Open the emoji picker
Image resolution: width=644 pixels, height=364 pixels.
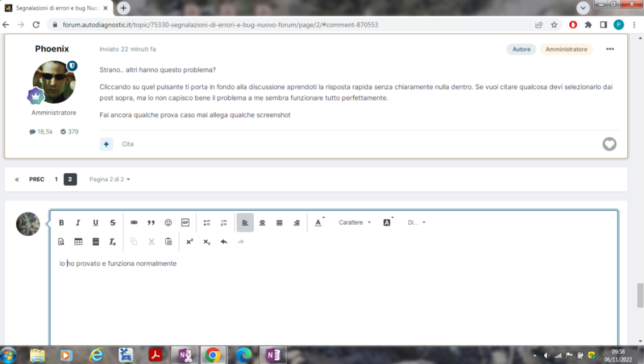click(x=168, y=223)
